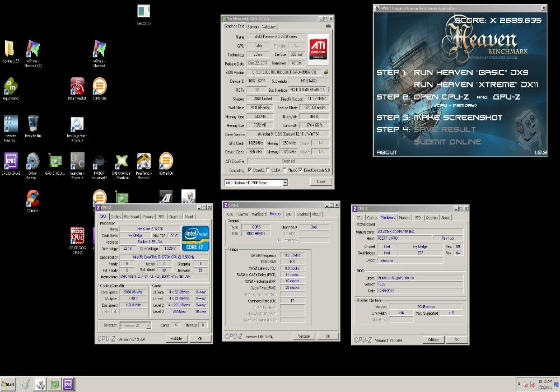
Task: Click the Bus Interface question mark icon
Action: (x=329, y=90)
